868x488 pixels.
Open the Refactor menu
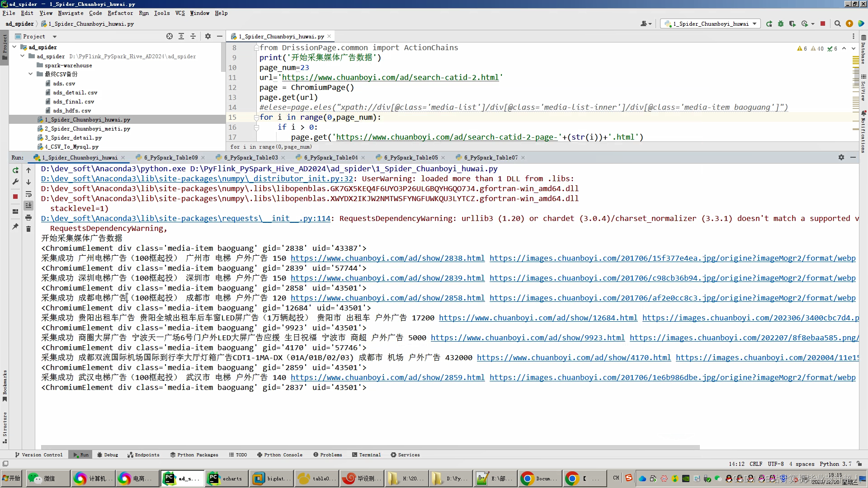coord(120,13)
